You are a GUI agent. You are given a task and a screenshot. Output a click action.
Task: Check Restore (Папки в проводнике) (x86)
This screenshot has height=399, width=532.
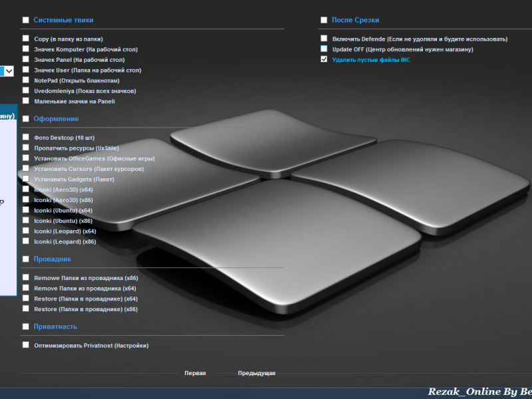click(26, 309)
